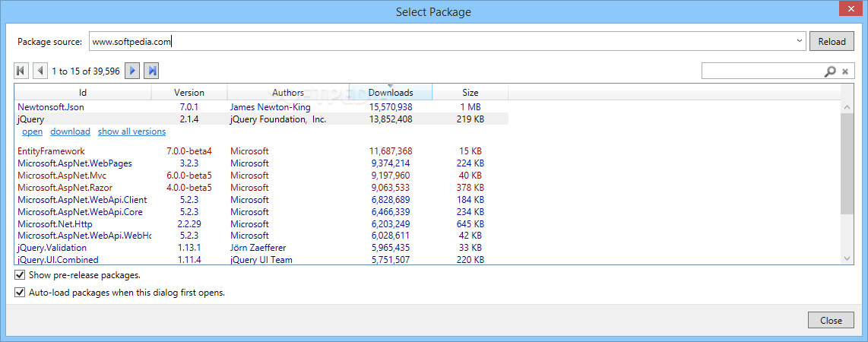868x342 pixels.
Task: Toggle Show pre-release packages checkbox
Action: point(20,274)
